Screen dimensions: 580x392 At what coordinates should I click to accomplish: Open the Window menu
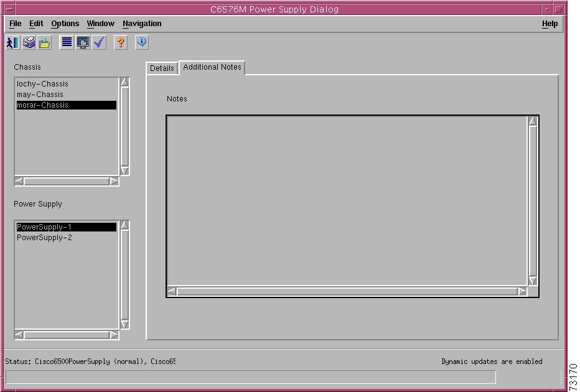[101, 24]
